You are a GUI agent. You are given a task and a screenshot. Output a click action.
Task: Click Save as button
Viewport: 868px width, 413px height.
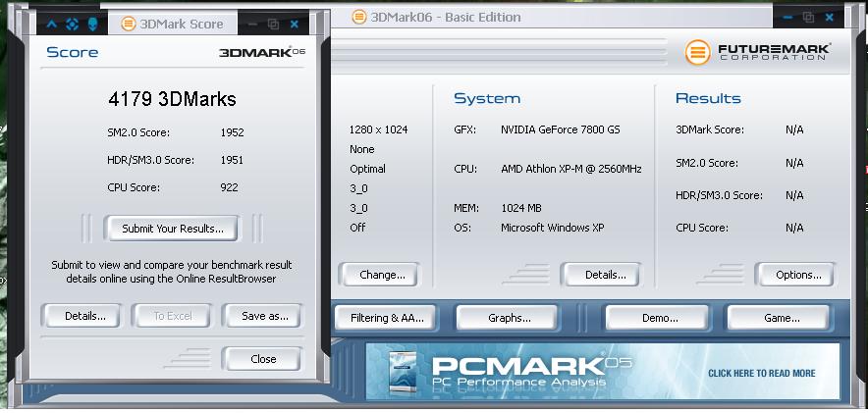263,316
